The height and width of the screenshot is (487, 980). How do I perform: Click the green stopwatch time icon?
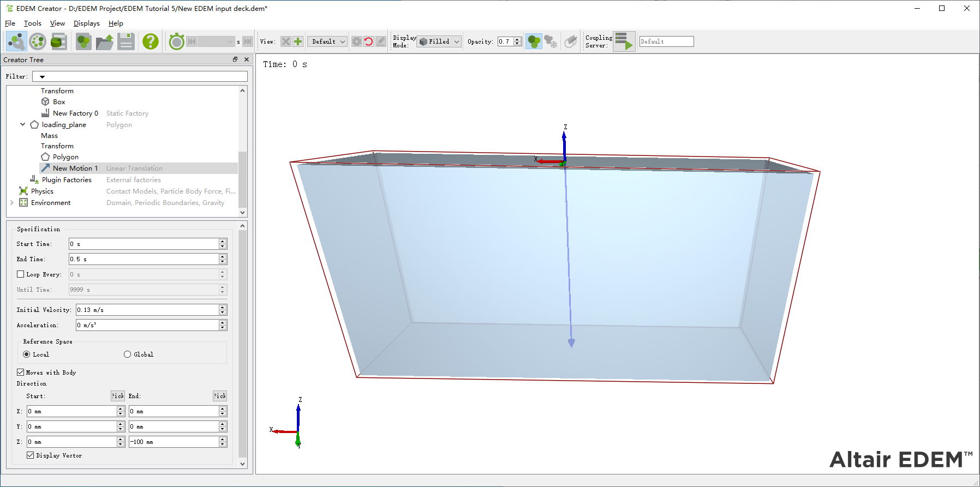[x=176, y=41]
